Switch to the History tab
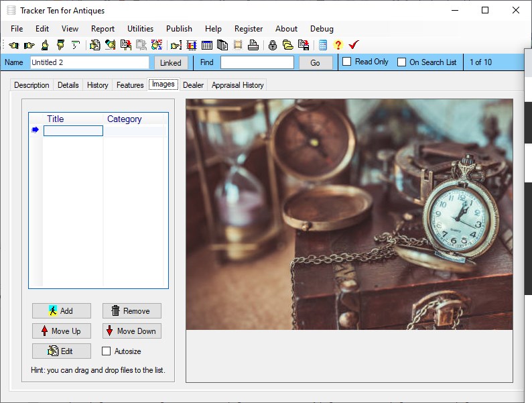This screenshot has height=403, width=532. point(98,85)
